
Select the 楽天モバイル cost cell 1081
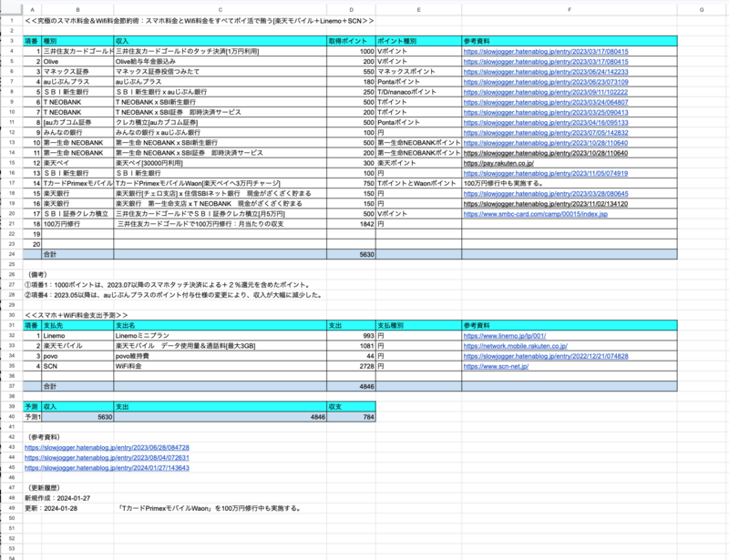click(351, 346)
